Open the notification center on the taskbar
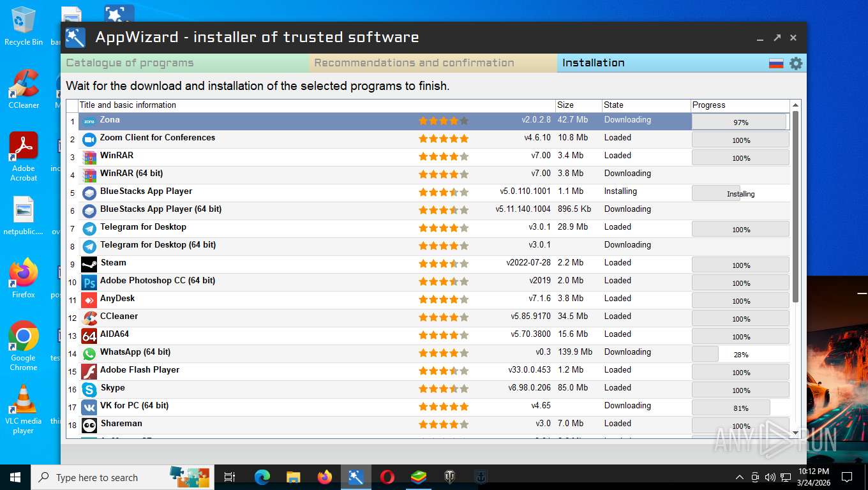The width and height of the screenshot is (868, 490). coord(847,477)
